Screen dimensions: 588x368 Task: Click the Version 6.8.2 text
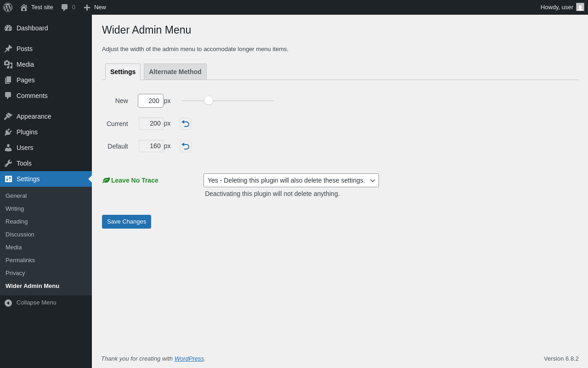coord(561,358)
